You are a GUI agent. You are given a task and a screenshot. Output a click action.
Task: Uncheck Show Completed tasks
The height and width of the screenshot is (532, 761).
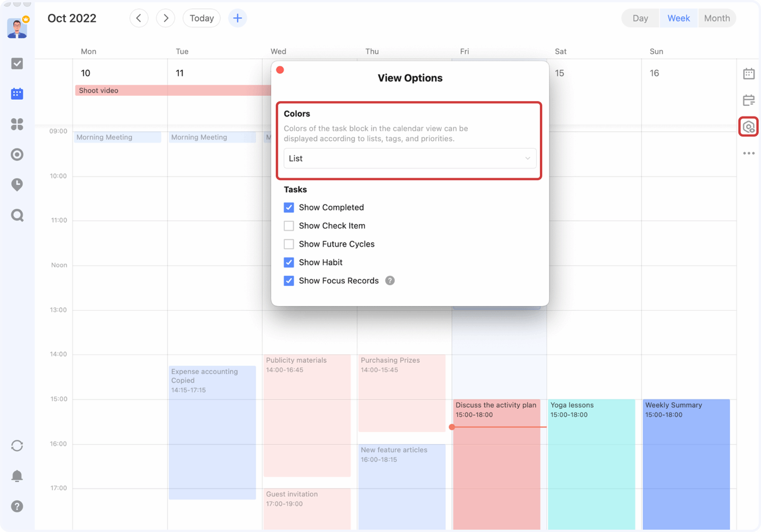click(289, 207)
